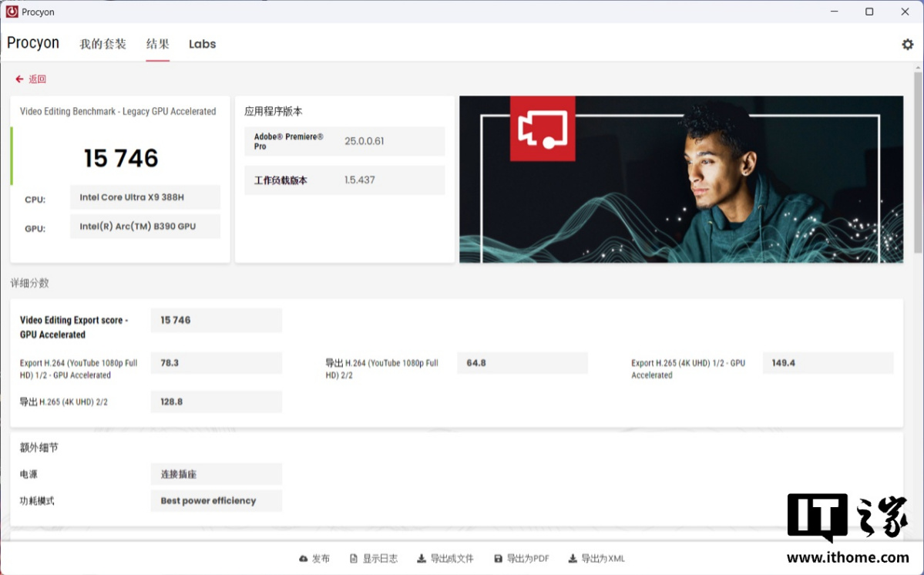This screenshot has width=924, height=575.
Task: Click the 导出为PDF button
Action: pyautogui.click(x=520, y=558)
